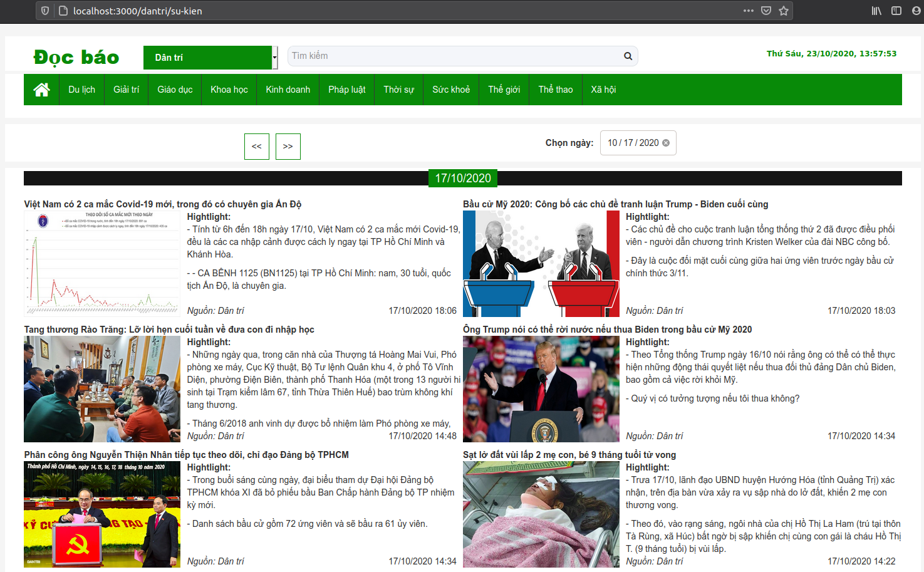Focus the Tìm kiếm search field

point(455,56)
